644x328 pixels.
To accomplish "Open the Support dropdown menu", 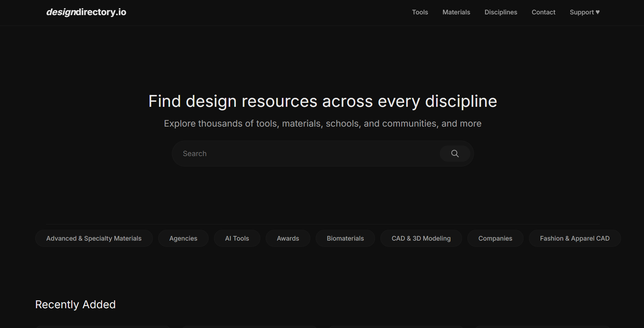I will [584, 12].
